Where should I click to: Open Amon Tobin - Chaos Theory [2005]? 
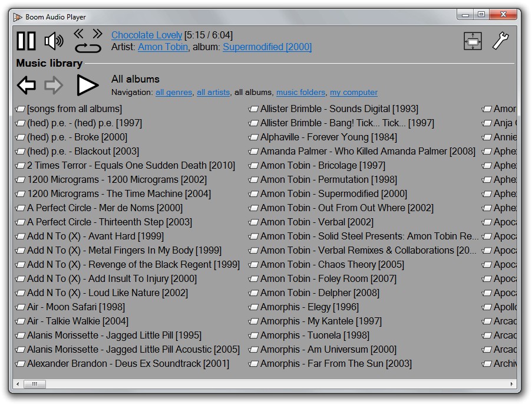click(332, 264)
